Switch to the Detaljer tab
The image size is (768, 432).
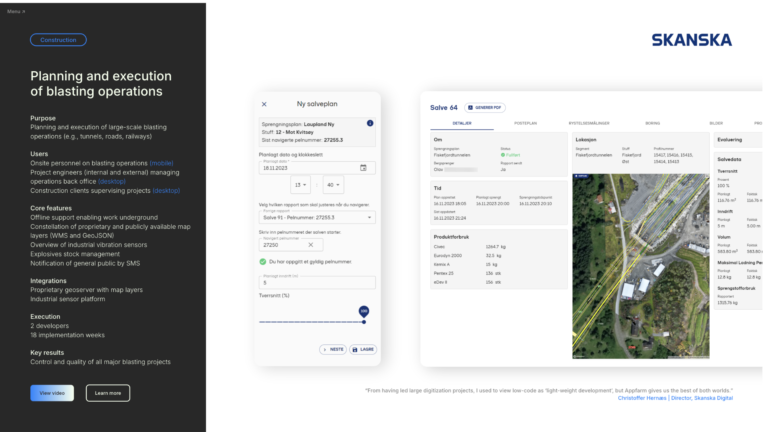462,123
